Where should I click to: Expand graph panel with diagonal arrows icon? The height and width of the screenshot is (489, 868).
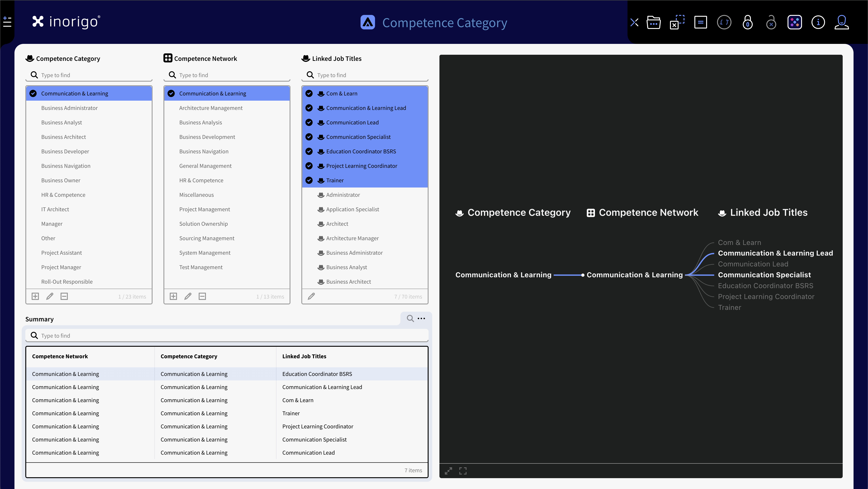448,471
